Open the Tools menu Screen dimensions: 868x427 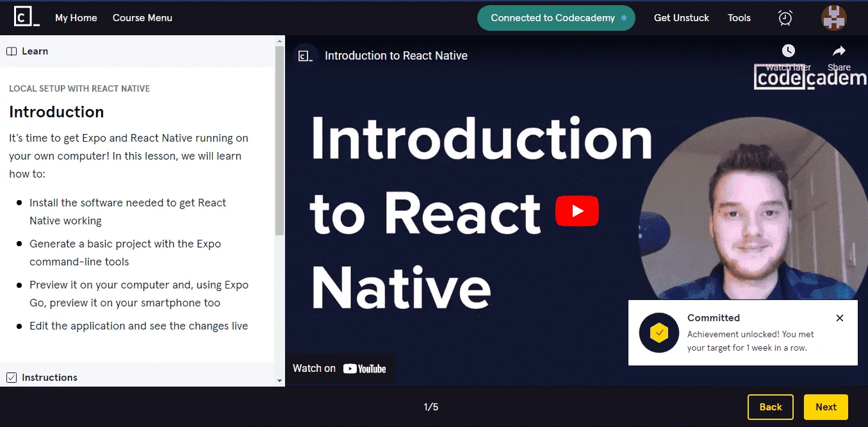click(739, 18)
